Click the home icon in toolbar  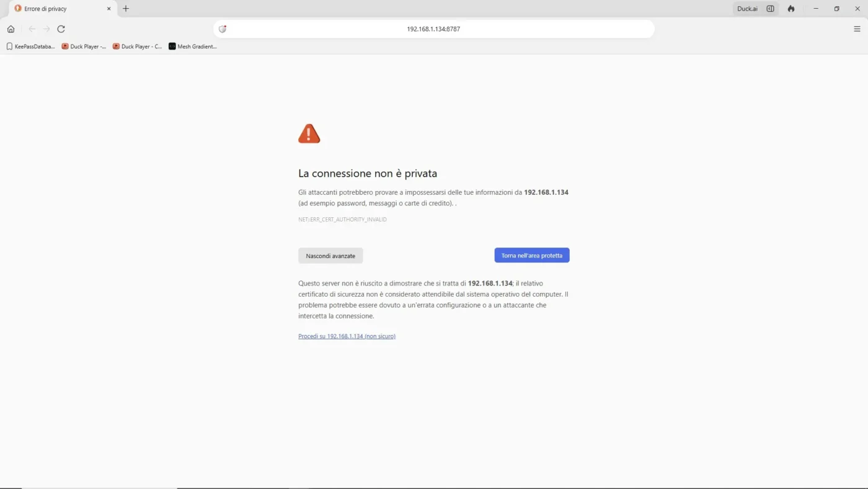pos(11,29)
